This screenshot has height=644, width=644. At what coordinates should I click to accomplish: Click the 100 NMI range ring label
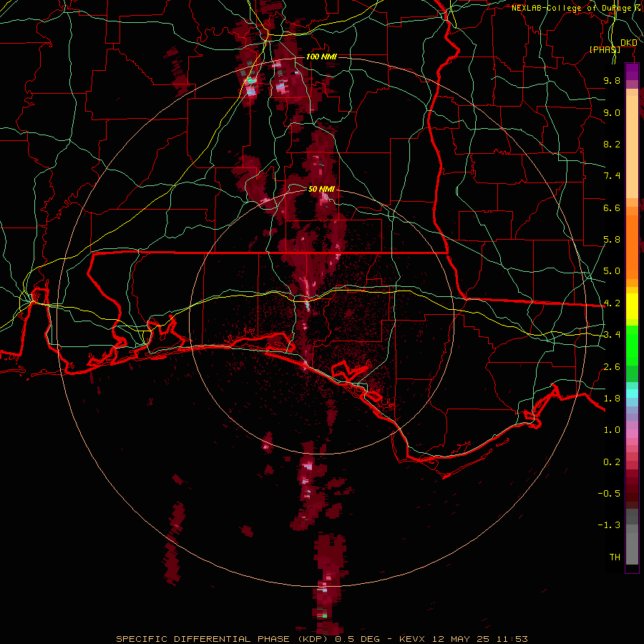[321, 57]
